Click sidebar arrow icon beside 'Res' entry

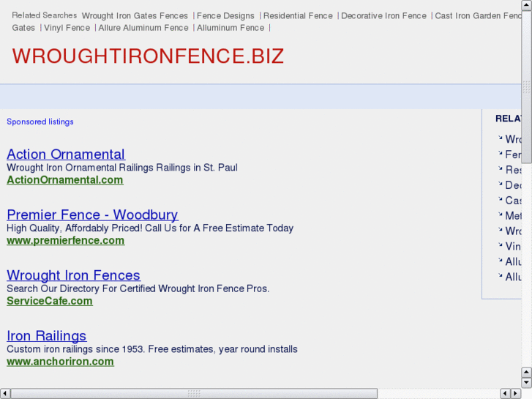pyautogui.click(x=500, y=168)
